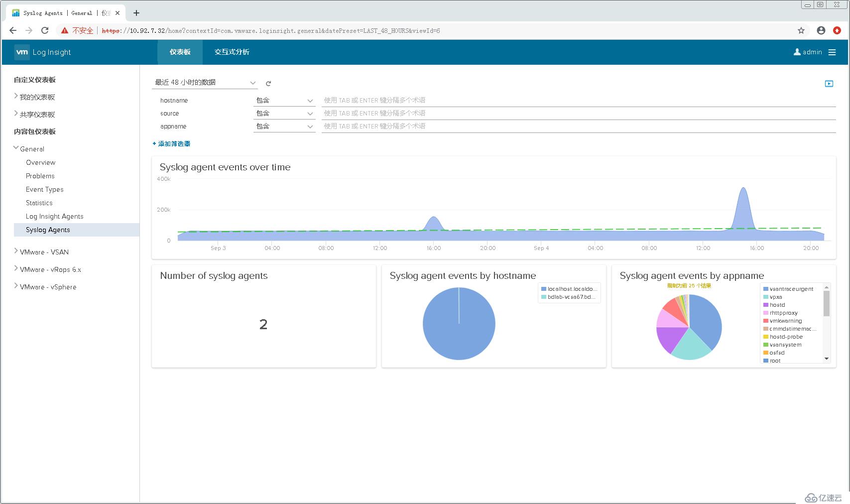Close the Syslog Agents browser tab
Screen dimensions: 850x504
119,13
